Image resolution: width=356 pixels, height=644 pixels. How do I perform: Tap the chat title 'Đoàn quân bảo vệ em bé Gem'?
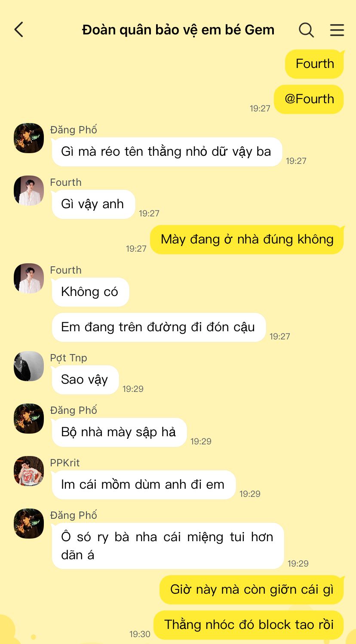click(x=178, y=30)
